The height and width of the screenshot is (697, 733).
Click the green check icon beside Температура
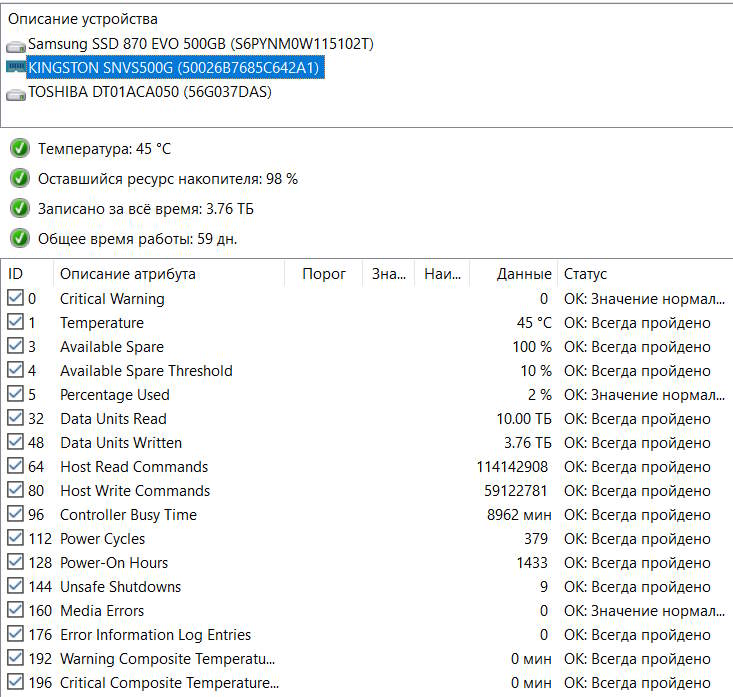(20, 149)
